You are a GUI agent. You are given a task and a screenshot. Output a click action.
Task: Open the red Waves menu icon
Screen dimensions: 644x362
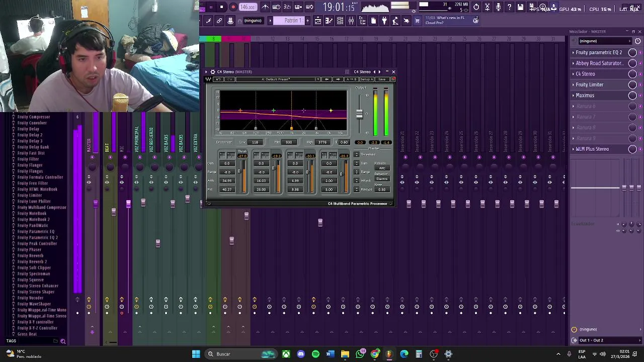392,79
